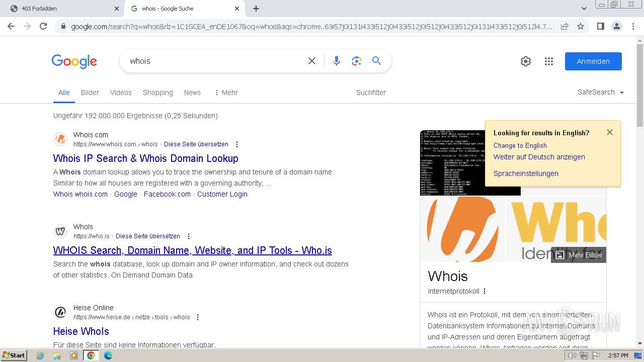Open Spracheinstellungen language settings

pyautogui.click(x=526, y=173)
